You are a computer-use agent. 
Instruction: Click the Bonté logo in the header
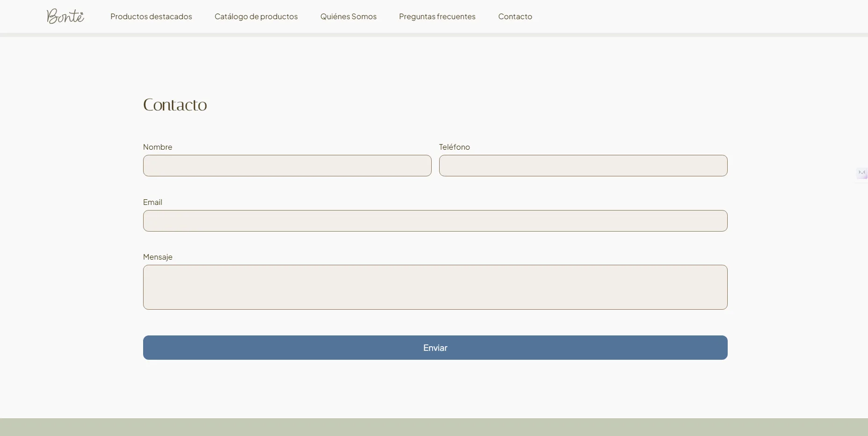(65, 16)
